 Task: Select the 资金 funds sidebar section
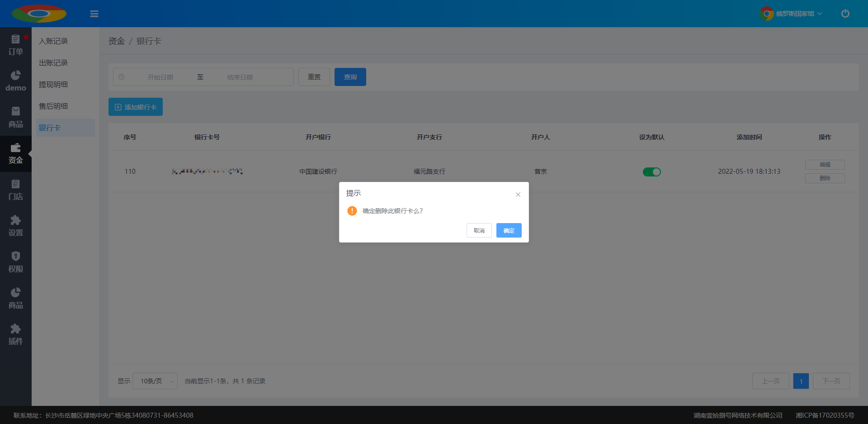click(16, 154)
